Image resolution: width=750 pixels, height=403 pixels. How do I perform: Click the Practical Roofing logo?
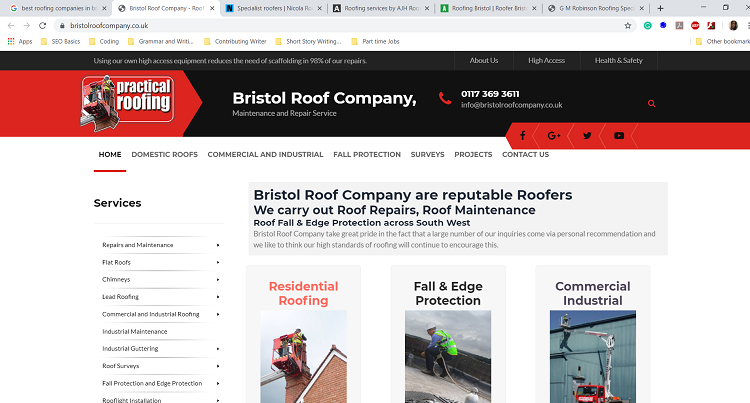point(127,103)
